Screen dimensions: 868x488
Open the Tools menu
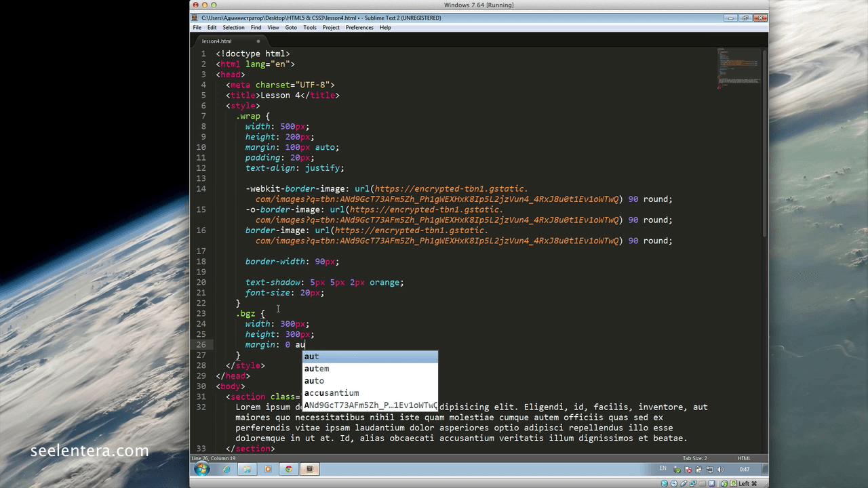(310, 28)
